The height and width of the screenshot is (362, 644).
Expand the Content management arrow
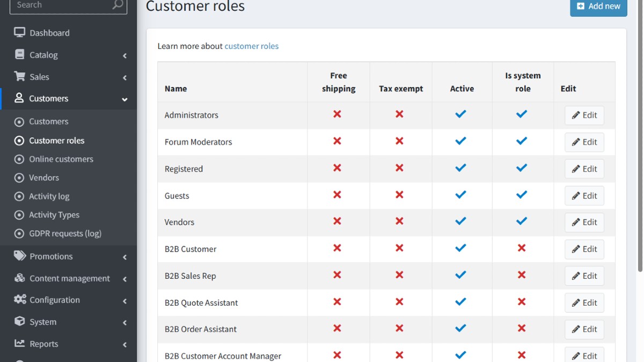(x=125, y=279)
